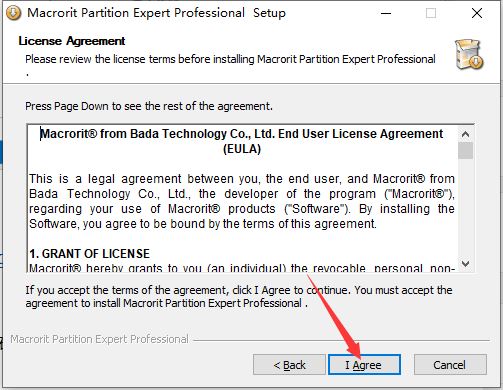Minimize the setup window
Image resolution: width=503 pixels, height=390 pixels.
(x=386, y=13)
